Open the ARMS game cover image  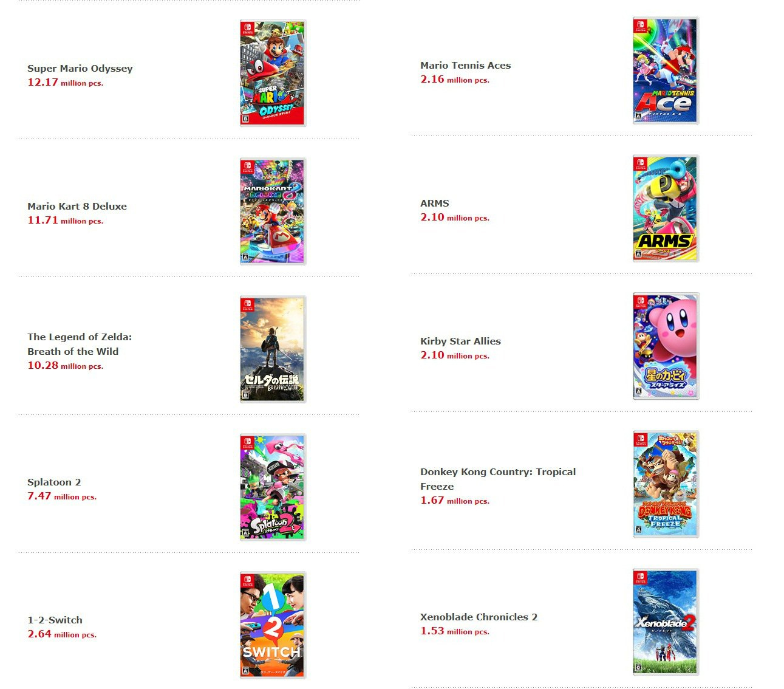click(x=666, y=208)
